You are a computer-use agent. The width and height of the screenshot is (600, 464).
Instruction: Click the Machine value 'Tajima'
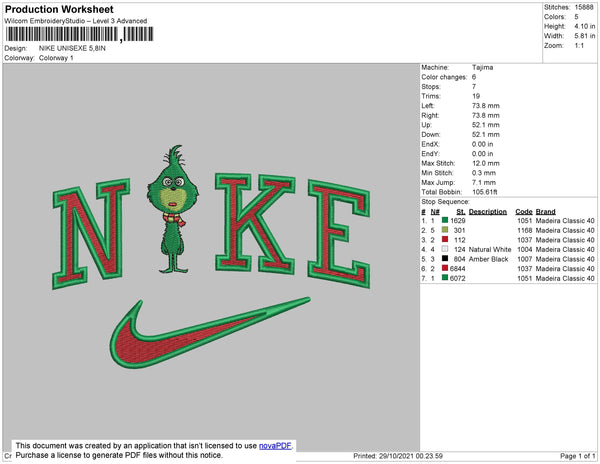tap(483, 67)
